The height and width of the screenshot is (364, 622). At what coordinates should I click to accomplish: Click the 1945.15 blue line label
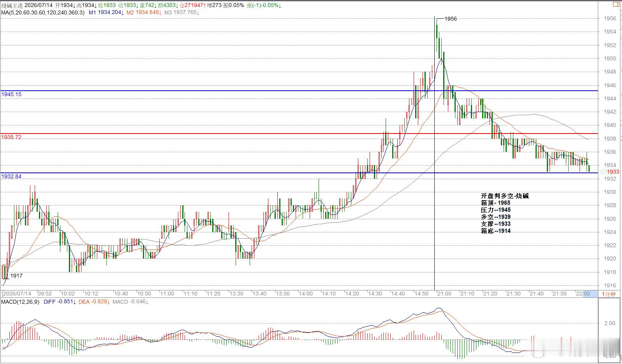(x=11, y=94)
